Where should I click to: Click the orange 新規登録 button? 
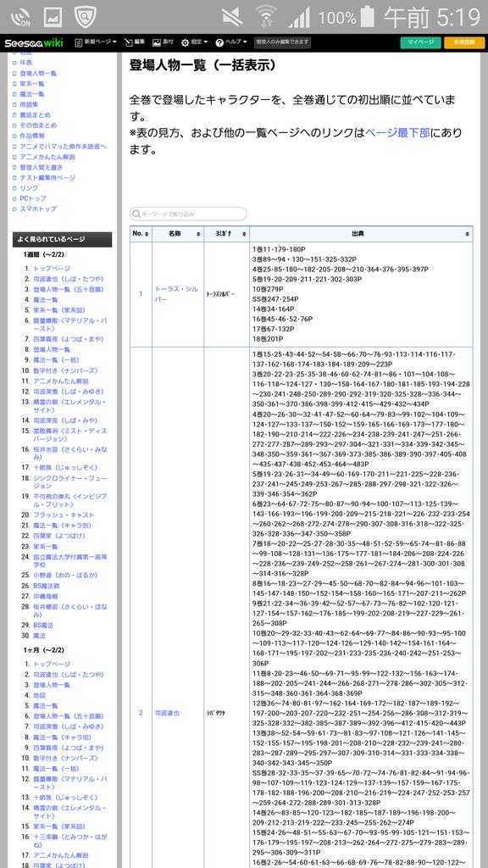coord(463,42)
